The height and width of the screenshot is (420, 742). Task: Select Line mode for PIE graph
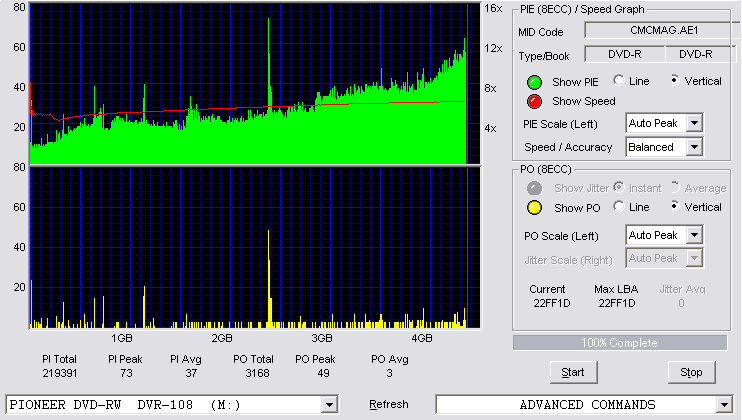(x=618, y=80)
